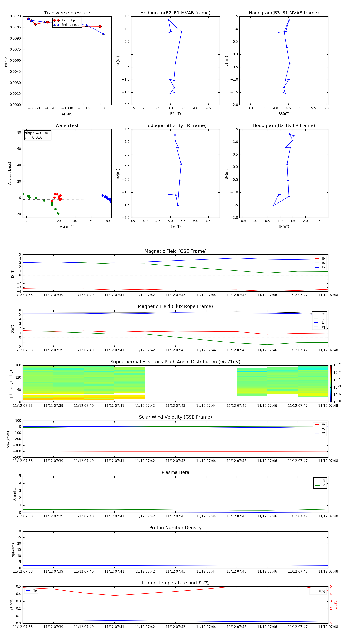The width and height of the screenshot is (351, 644).
Task: Select the 'Tp' legend entry
Action: (31, 591)
